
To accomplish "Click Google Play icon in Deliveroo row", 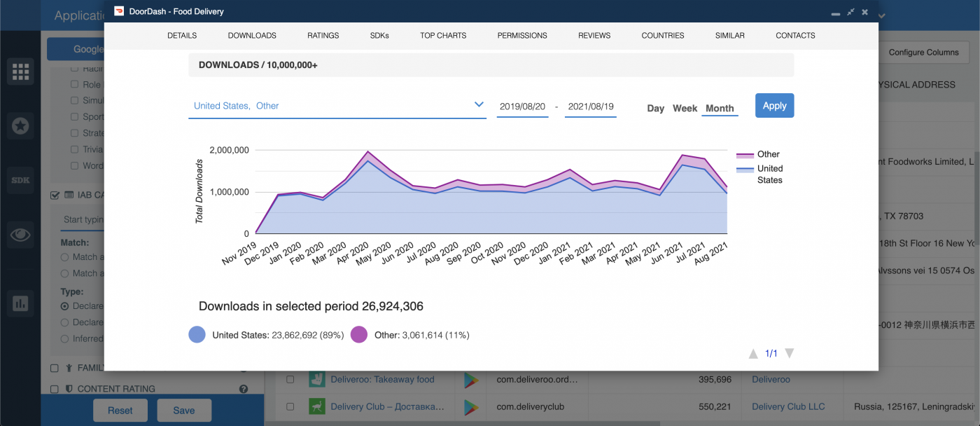I will (471, 380).
